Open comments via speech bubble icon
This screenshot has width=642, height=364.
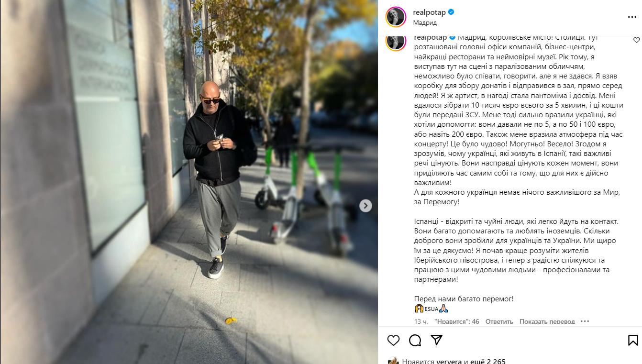[415, 340]
